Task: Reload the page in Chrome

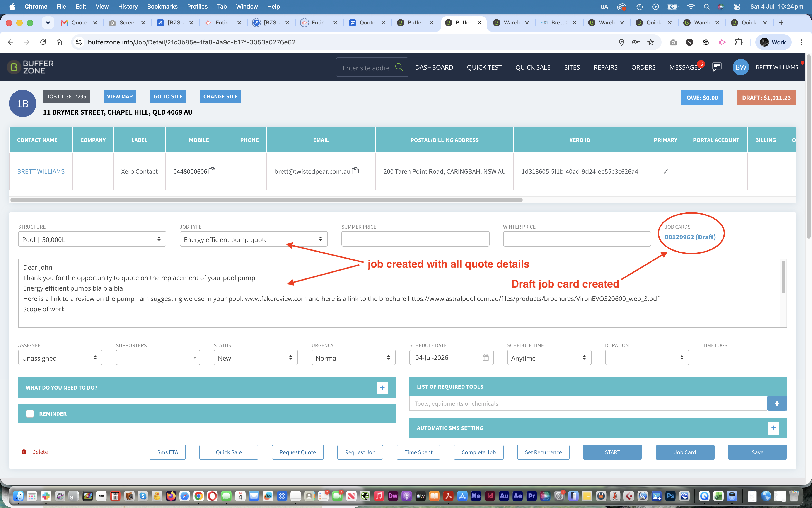Action: pyautogui.click(x=43, y=42)
